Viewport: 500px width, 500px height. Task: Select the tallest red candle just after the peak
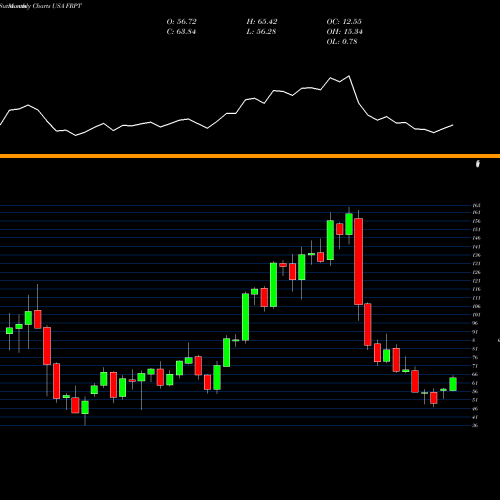358,261
